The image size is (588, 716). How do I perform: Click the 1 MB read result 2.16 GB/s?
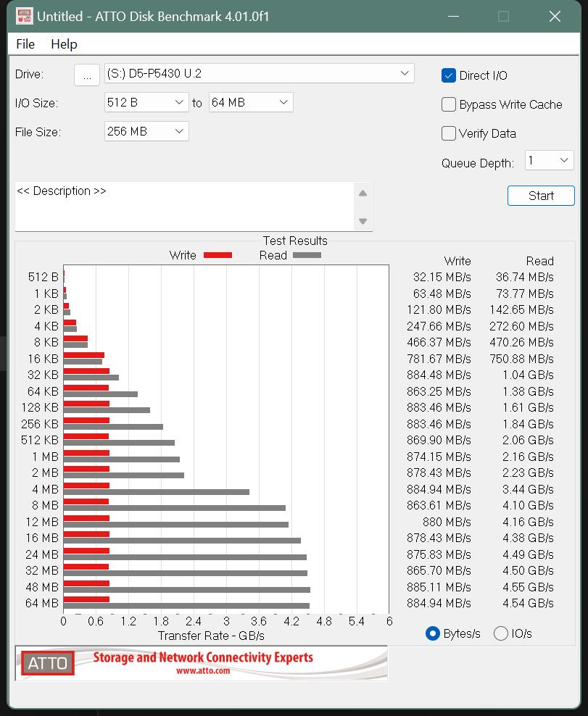pyautogui.click(x=528, y=457)
